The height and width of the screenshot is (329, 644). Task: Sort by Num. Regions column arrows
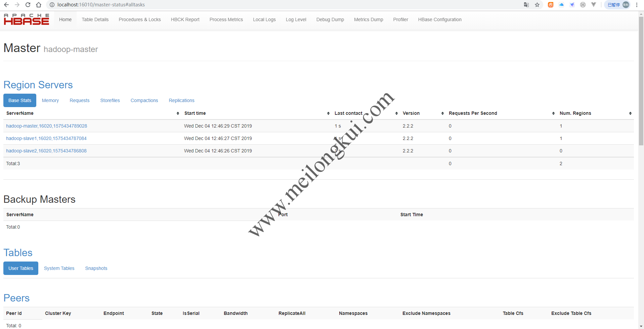630,113
